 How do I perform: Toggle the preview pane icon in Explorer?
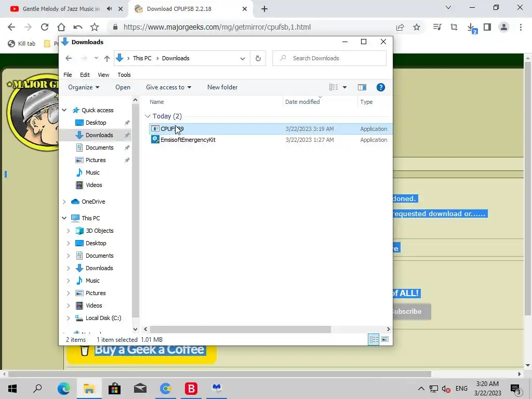point(362,87)
